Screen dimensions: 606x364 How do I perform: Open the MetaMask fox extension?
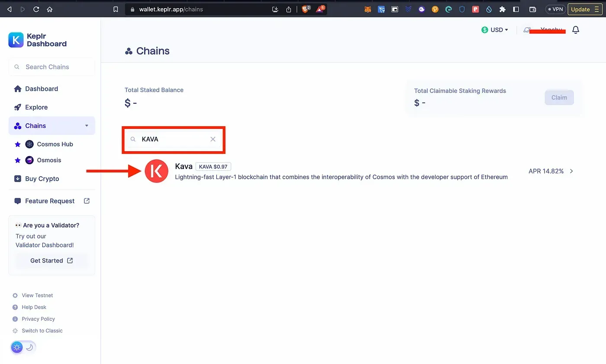click(367, 9)
